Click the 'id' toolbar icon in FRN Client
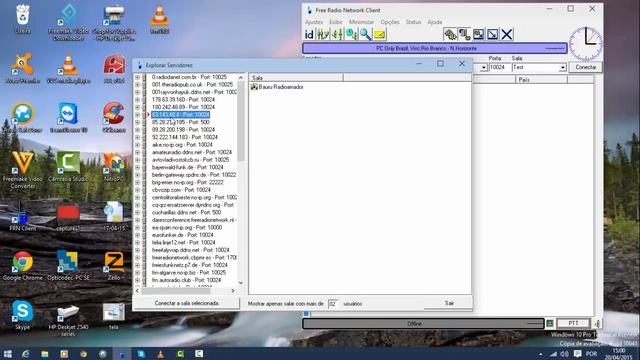This screenshot has height=360, width=640. coord(309,35)
